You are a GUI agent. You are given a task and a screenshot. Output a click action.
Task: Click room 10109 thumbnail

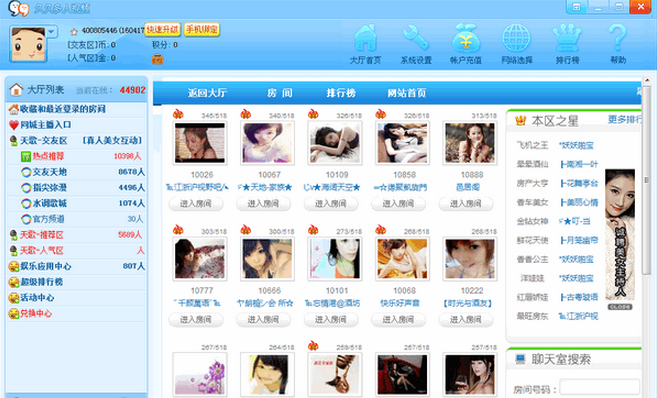(x=335, y=143)
